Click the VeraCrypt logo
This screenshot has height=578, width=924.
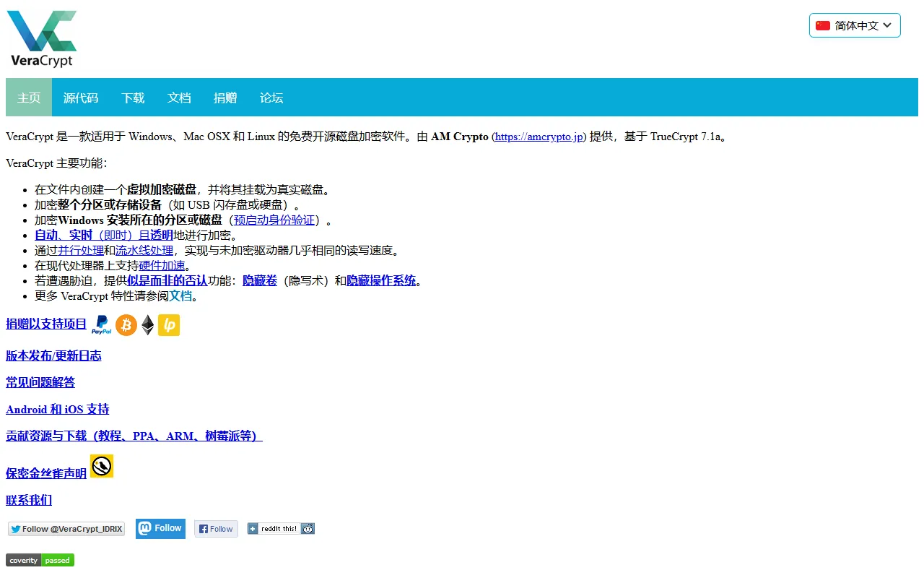pyautogui.click(x=42, y=39)
